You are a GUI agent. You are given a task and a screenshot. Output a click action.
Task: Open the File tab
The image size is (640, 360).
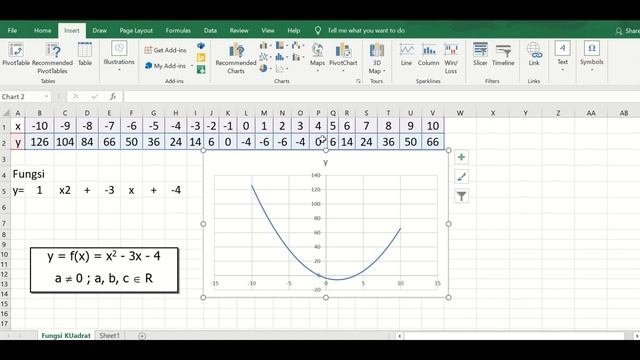point(12,31)
